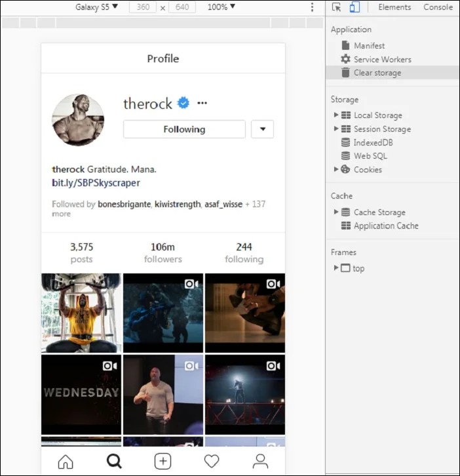Click the Manifest document icon
Viewport: 460px width, 476px height.
click(x=345, y=45)
